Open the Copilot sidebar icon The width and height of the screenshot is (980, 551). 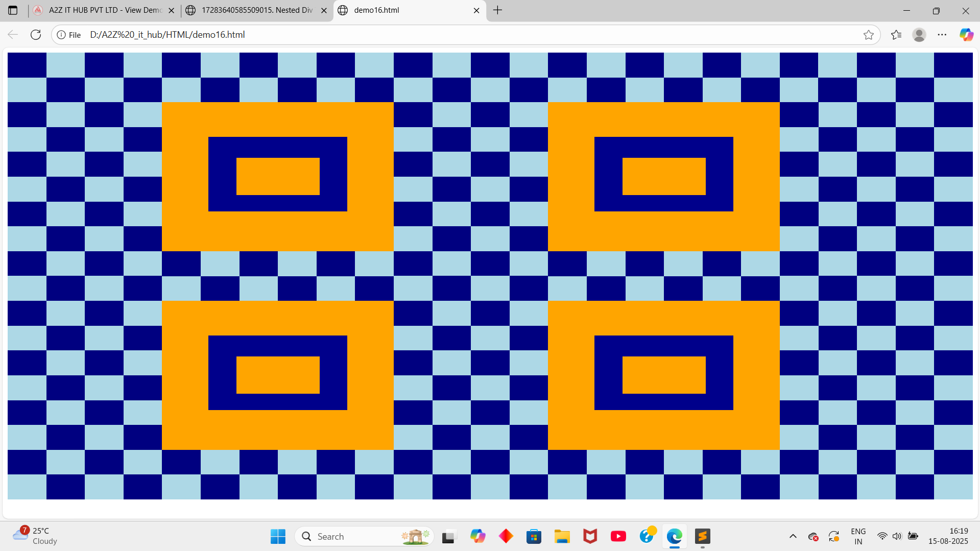click(x=966, y=35)
